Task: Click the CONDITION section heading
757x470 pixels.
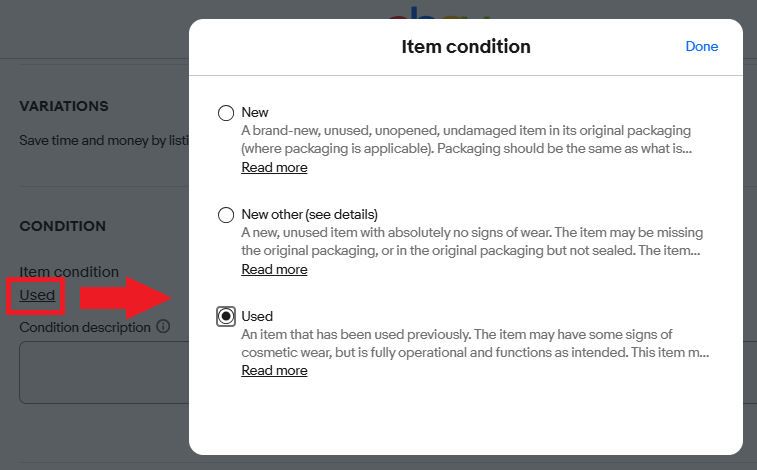Action: click(62, 226)
